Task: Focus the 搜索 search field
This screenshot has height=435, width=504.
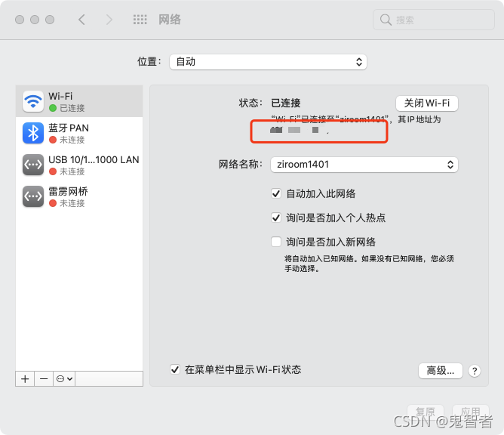Action: point(434,20)
